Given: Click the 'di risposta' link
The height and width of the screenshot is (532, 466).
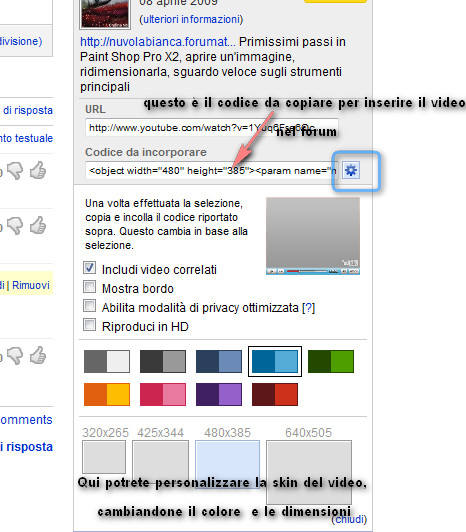Looking at the screenshot, I should [28, 110].
